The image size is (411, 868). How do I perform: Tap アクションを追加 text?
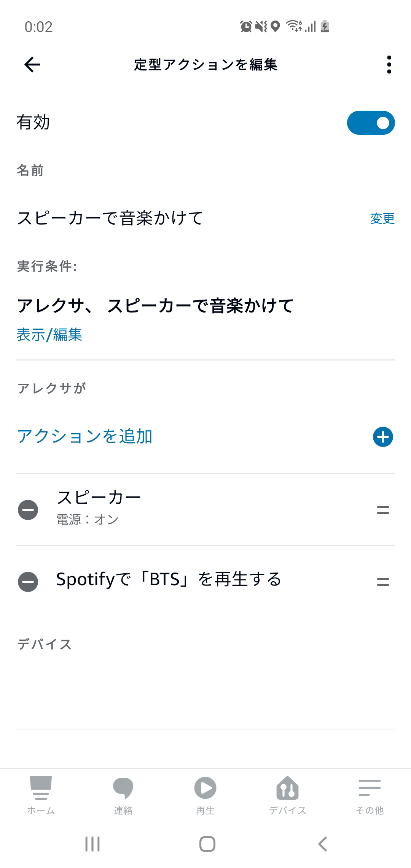[85, 436]
